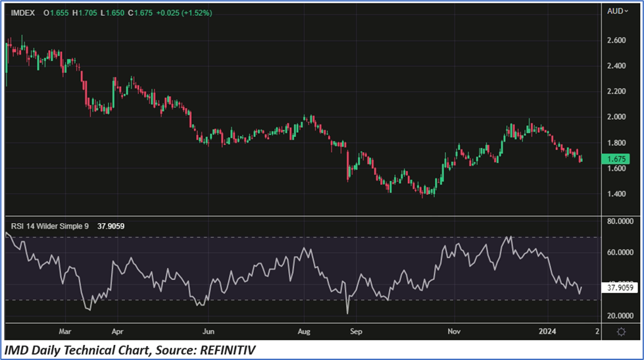
Task: Click the high value H1.705
Action: tap(85, 13)
